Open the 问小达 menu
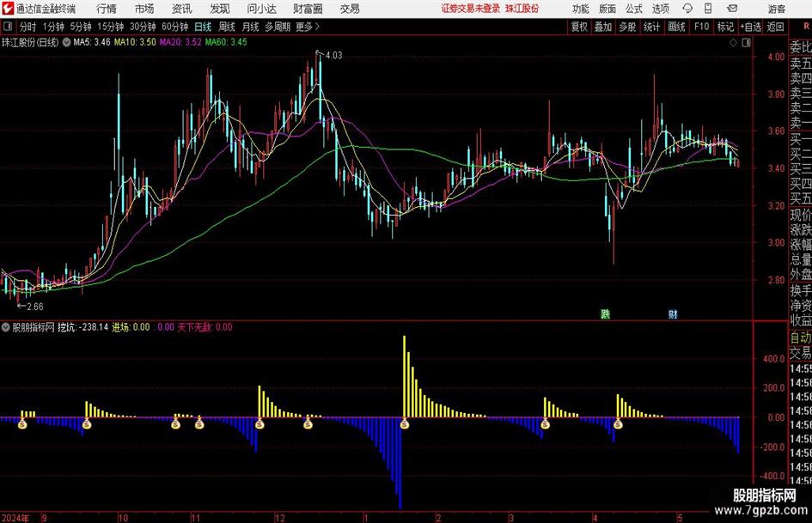The width and height of the screenshot is (812, 523). pos(261,9)
